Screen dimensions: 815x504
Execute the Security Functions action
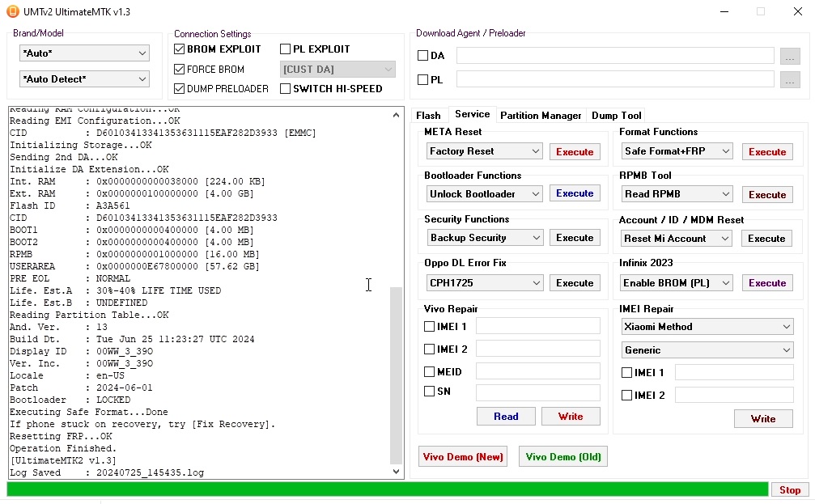click(575, 238)
